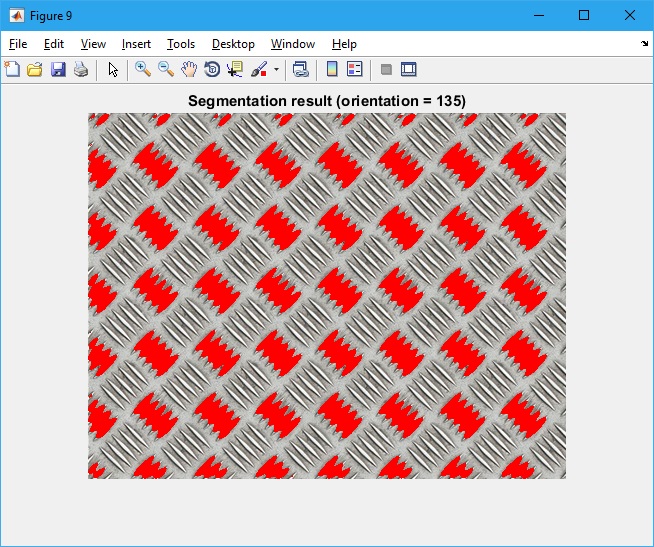
Task: Toggle the Brush data tool
Action: tap(258, 69)
